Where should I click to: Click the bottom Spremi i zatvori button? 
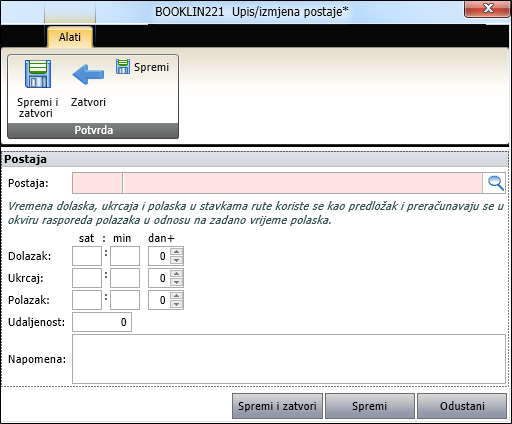click(x=277, y=406)
